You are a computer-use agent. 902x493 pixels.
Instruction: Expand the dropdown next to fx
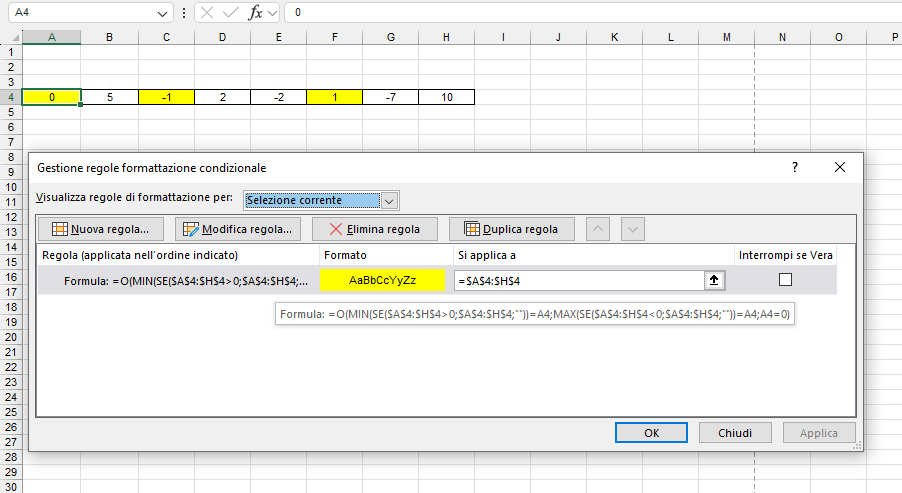(x=273, y=13)
